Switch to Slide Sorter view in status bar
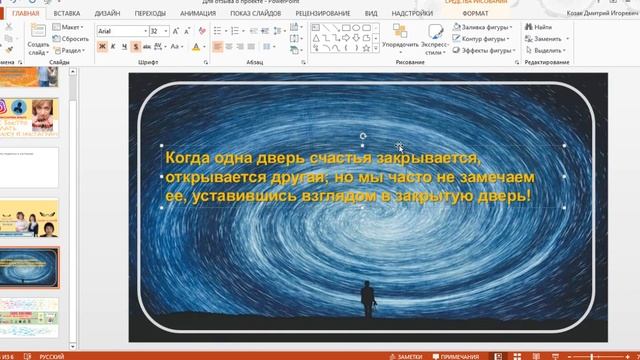The image size is (640, 360). click(x=517, y=356)
